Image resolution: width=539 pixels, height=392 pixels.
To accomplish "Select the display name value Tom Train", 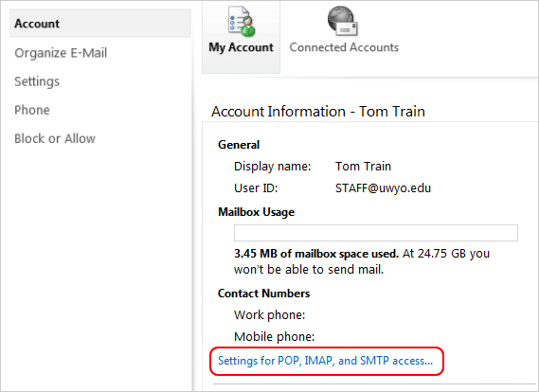I will tap(363, 167).
